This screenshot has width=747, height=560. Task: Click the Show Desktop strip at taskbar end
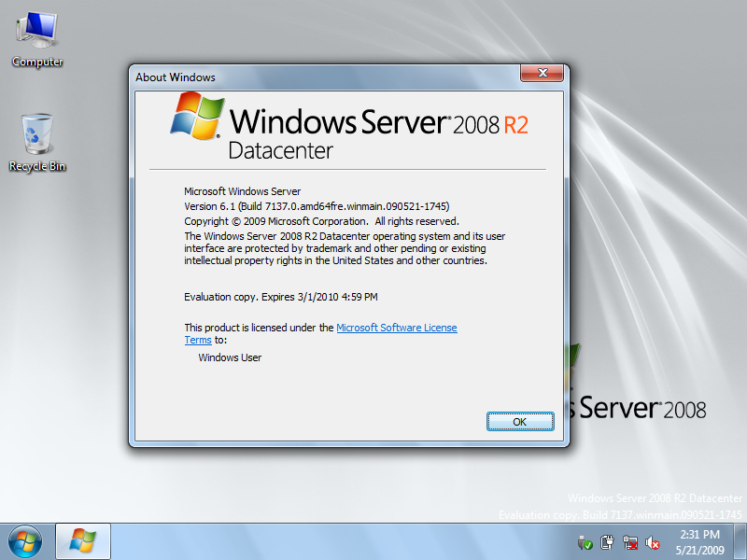tap(740, 541)
